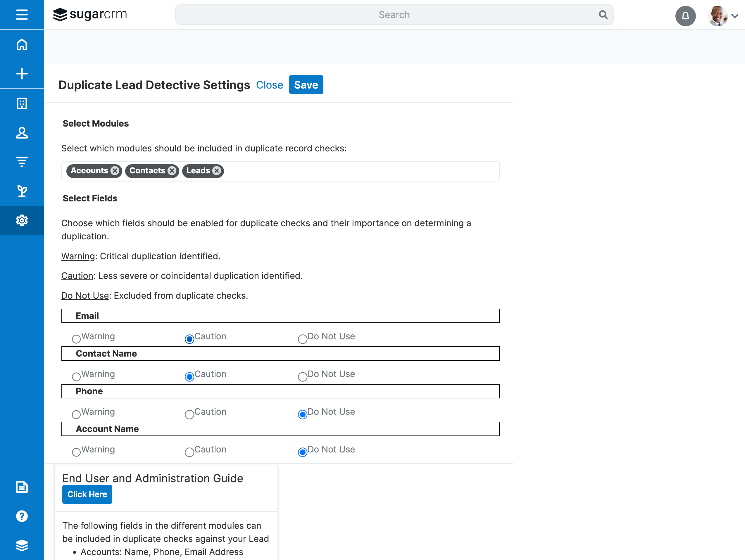
Task: Set Email field to Warning
Action: pyautogui.click(x=76, y=339)
